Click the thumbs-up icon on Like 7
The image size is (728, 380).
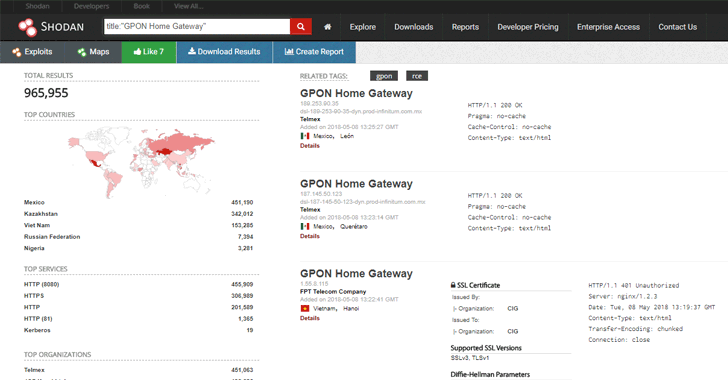[x=137, y=52]
